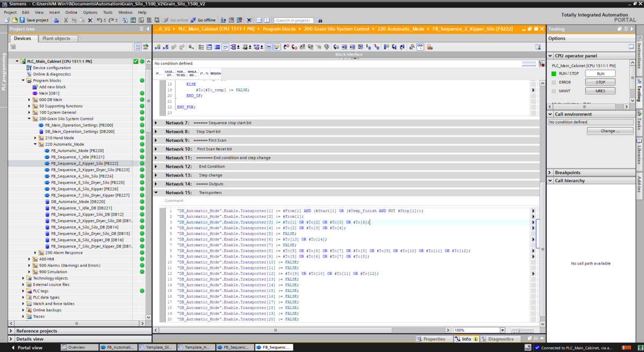
Task: Open the zoom 100% dropdown
Action: pyautogui.click(x=502, y=331)
